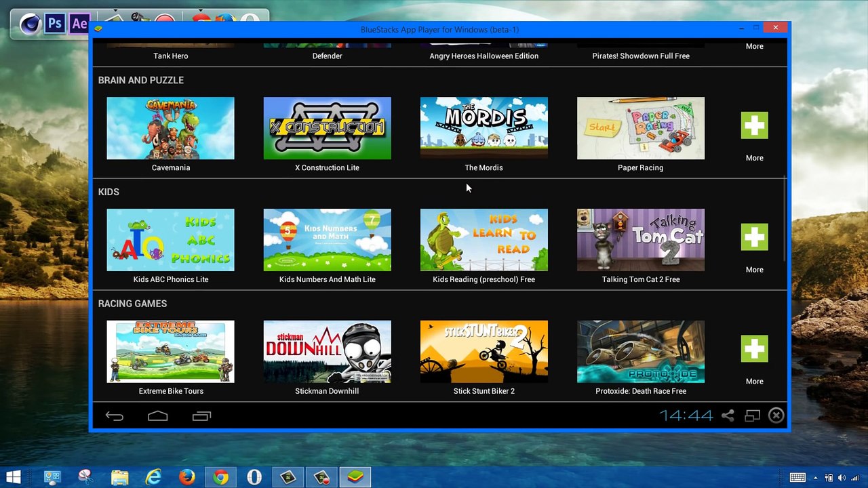
Task: Open Opera browser from the taskbar
Action: coord(254,477)
